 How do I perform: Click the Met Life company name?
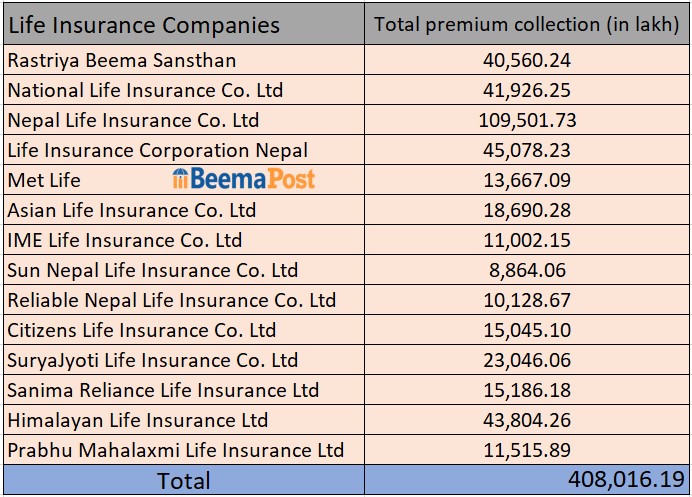[44, 180]
